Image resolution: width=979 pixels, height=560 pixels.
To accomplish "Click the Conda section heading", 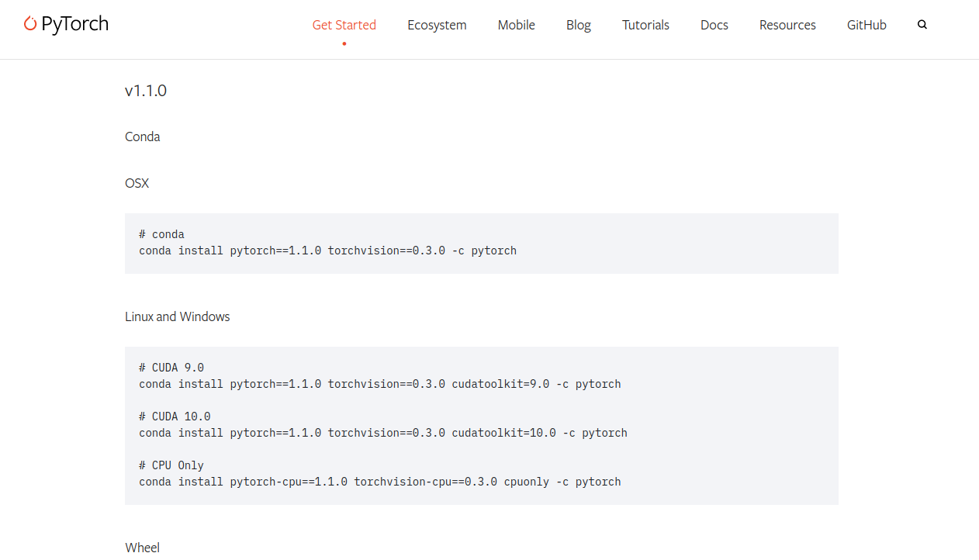I will tap(142, 137).
